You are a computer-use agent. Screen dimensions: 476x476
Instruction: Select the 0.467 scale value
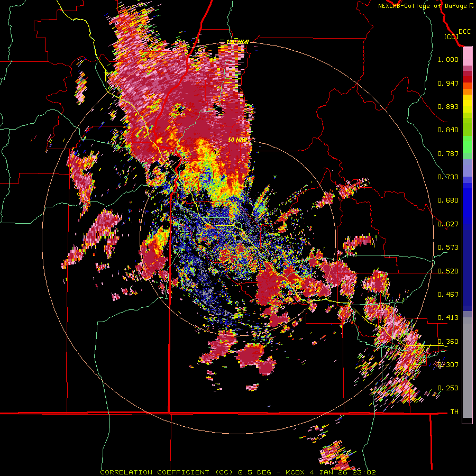tap(448, 295)
